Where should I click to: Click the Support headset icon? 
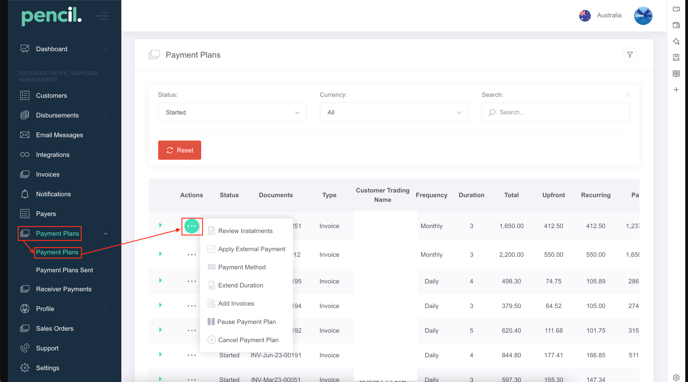[x=25, y=348]
